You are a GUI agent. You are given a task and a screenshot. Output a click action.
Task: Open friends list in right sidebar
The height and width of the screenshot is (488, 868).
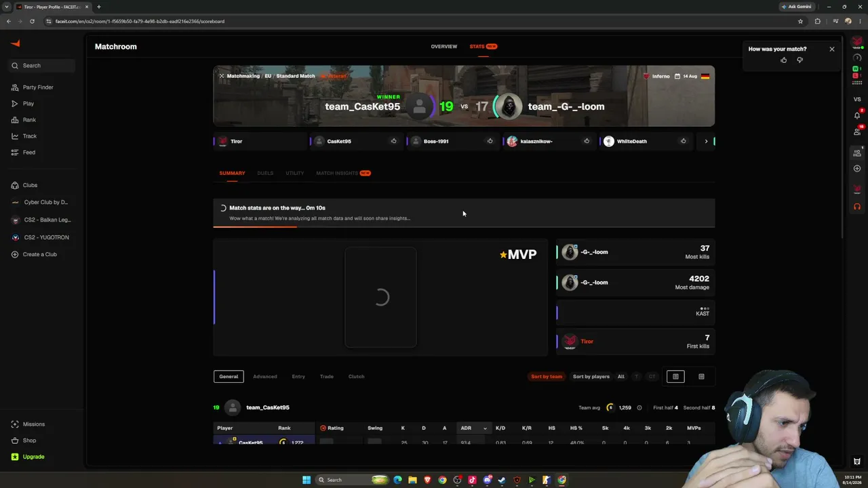point(857,131)
